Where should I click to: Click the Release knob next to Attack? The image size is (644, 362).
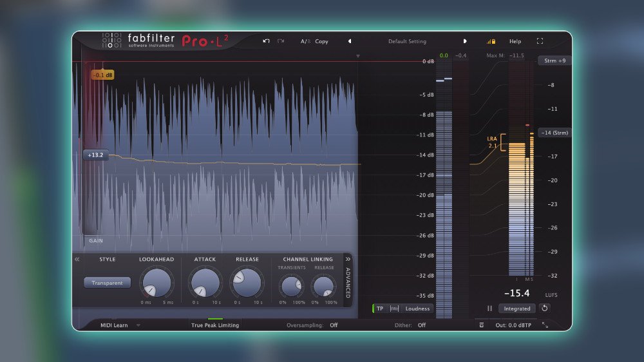pos(247,283)
